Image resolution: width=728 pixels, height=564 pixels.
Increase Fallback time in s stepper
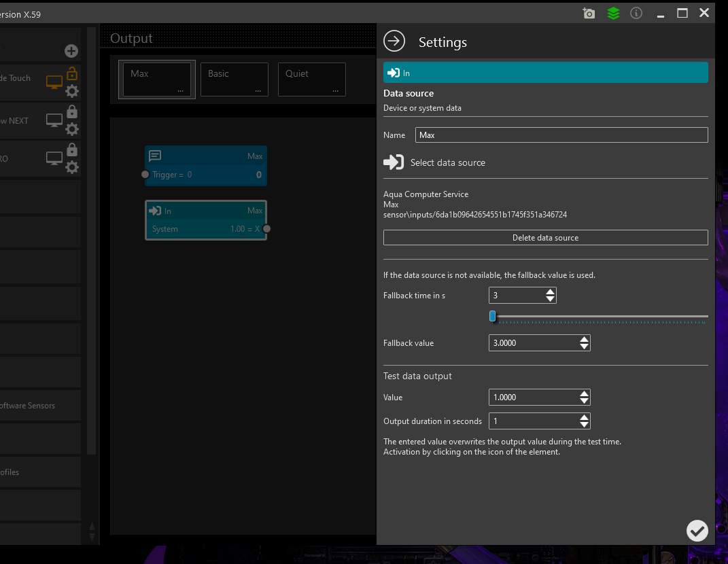pos(551,292)
